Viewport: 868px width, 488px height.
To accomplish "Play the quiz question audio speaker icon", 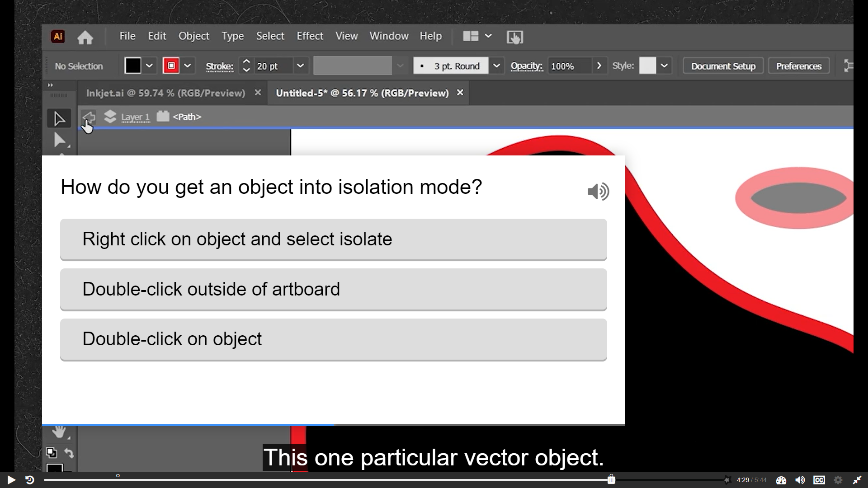I will tap(598, 192).
